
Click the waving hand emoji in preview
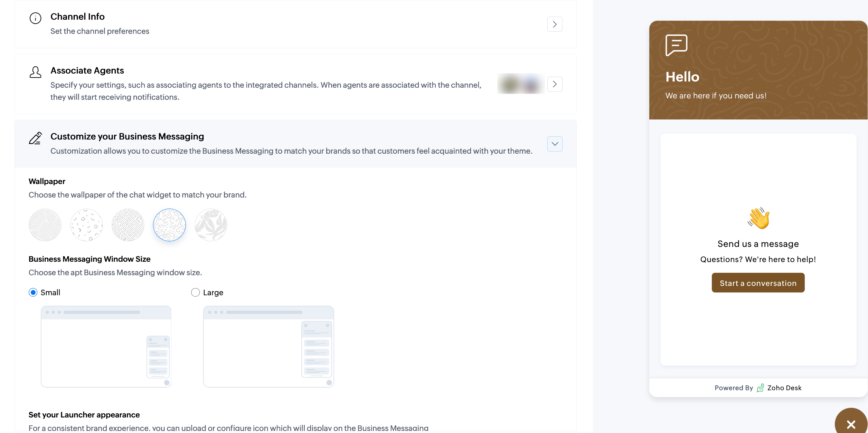coord(758,218)
